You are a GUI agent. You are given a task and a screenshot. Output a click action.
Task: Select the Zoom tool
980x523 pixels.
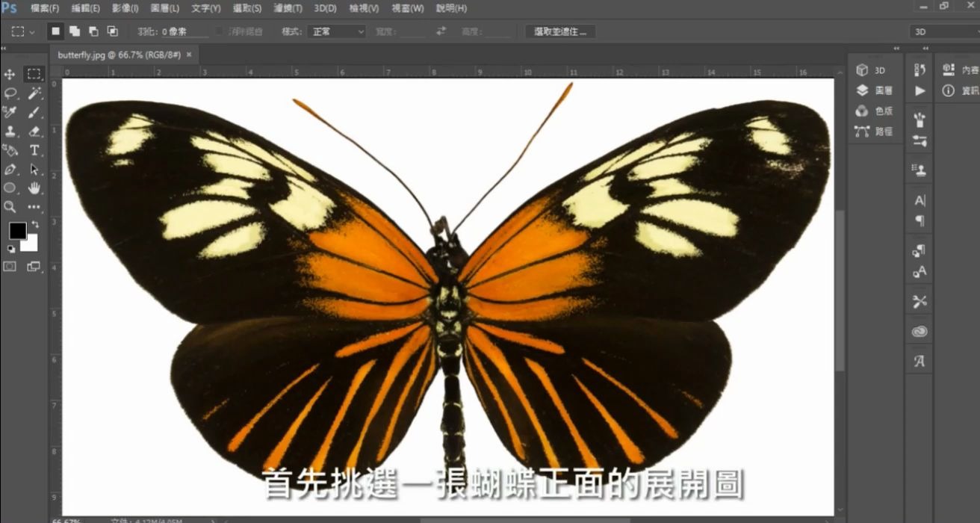coord(10,207)
